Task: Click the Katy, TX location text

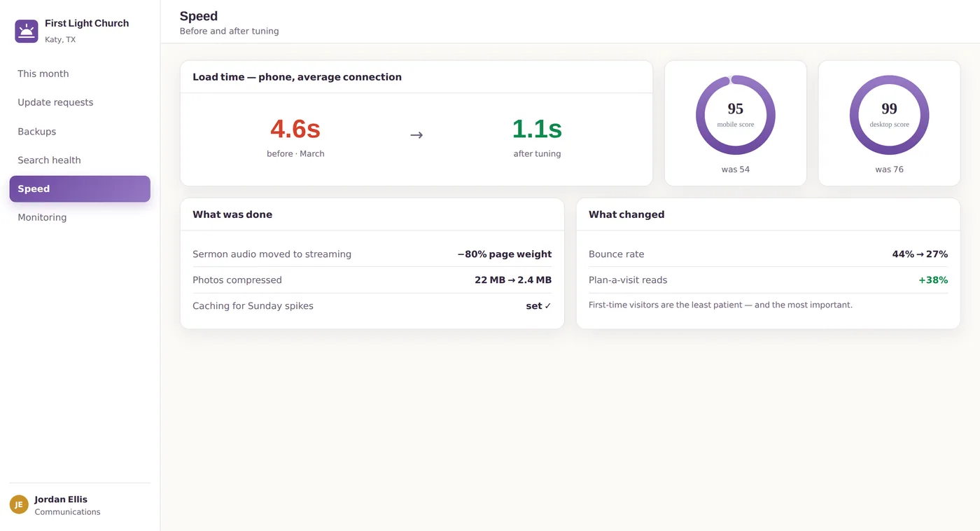Action: click(60, 40)
